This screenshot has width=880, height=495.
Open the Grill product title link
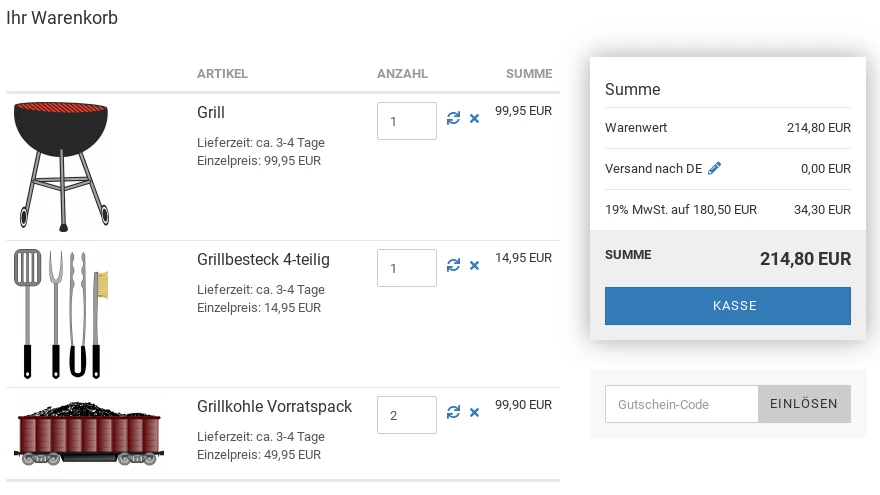click(210, 112)
